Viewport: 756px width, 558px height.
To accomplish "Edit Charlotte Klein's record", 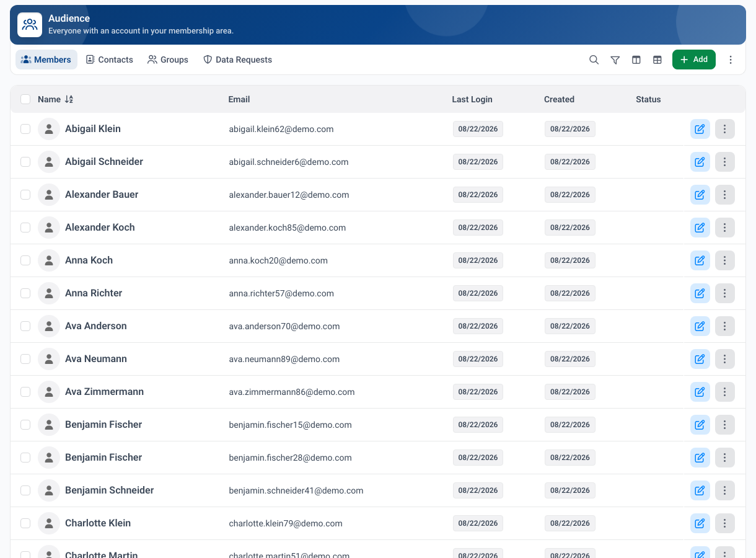I will (x=700, y=523).
